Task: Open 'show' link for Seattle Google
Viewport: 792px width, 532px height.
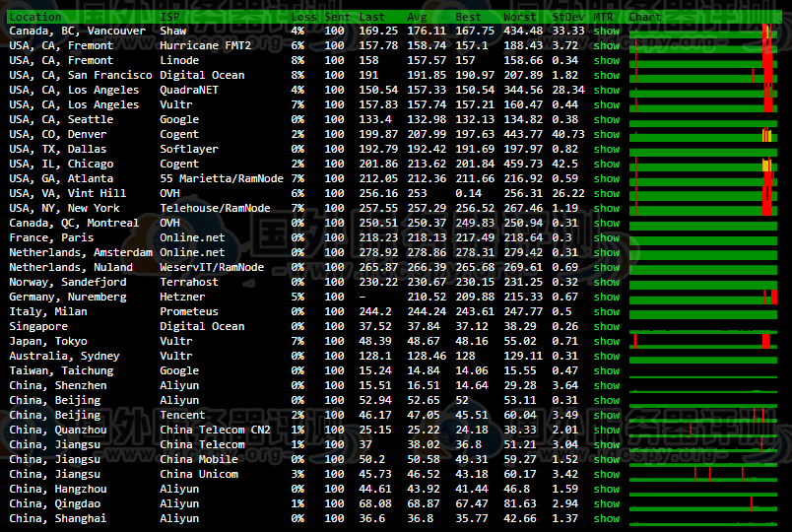Action: 606,119
